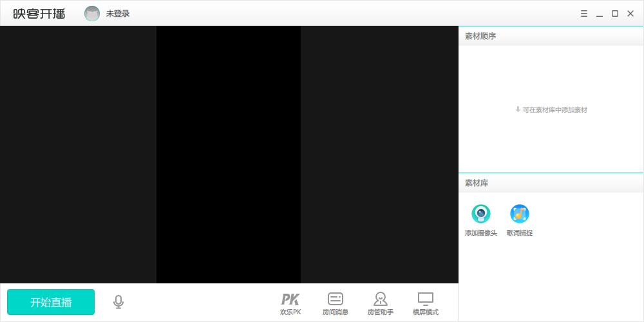Click the 开始直播 start streaming button
This screenshot has height=322, width=644.
point(51,302)
